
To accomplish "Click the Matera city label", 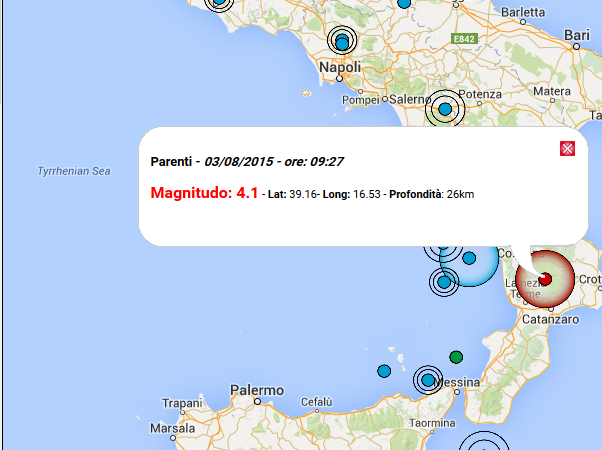I will [552, 91].
